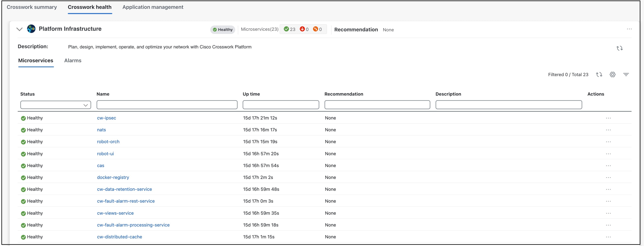The width and height of the screenshot is (644, 246).
Task: Open the cw-distributed-cache link
Action: pyautogui.click(x=120, y=237)
